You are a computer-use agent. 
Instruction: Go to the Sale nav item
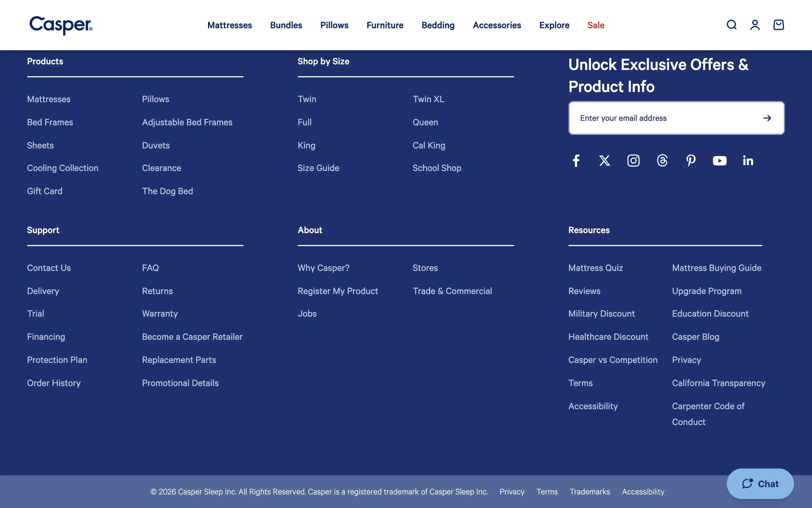[x=596, y=25]
